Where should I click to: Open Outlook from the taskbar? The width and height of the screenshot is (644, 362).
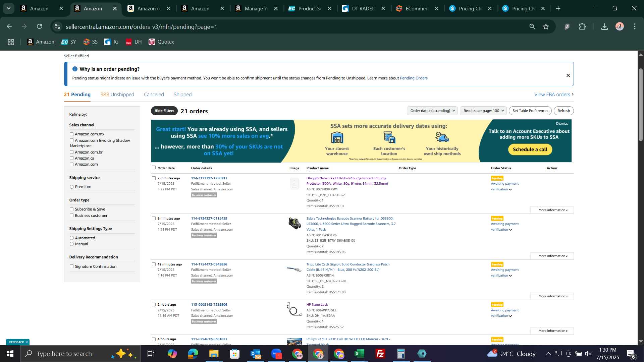256,354
